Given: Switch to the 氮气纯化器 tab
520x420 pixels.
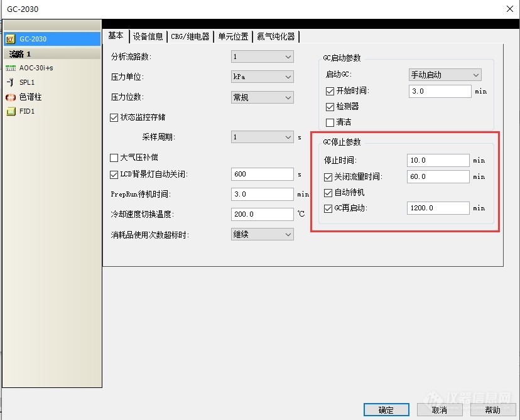Looking at the screenshot, I should 275,36.
